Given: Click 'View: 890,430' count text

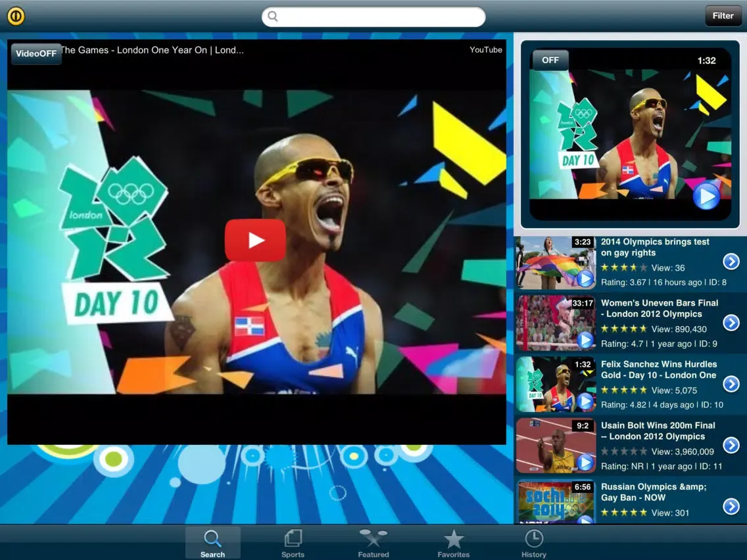Looking at the screenshot, I should tap(679, 329).
